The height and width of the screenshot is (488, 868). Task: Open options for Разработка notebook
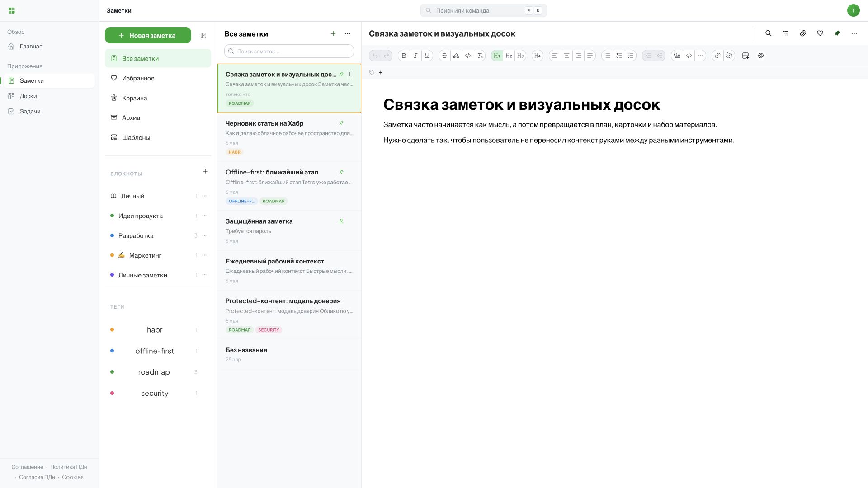[x=204, y=236]
